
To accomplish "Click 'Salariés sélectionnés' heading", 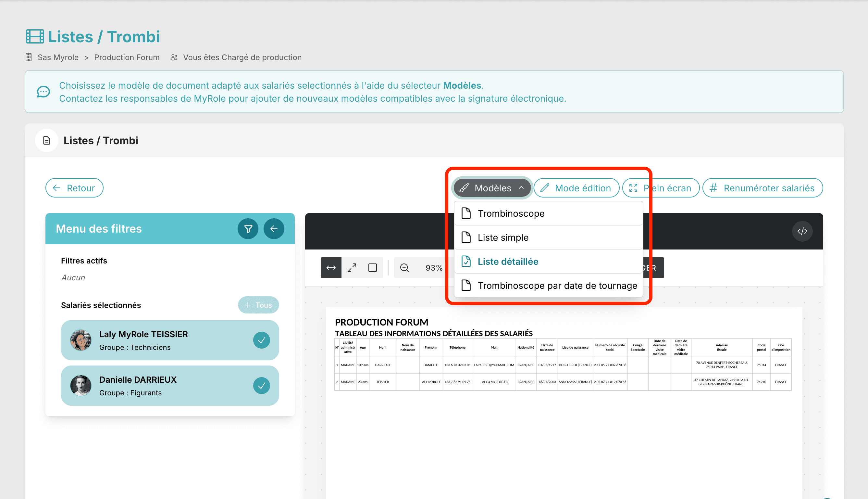I will click(101, 305).
